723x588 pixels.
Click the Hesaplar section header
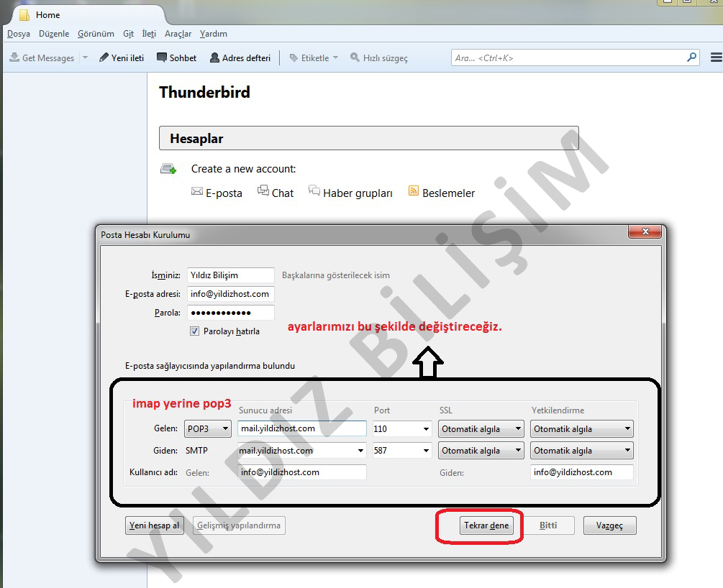[368, 138]
